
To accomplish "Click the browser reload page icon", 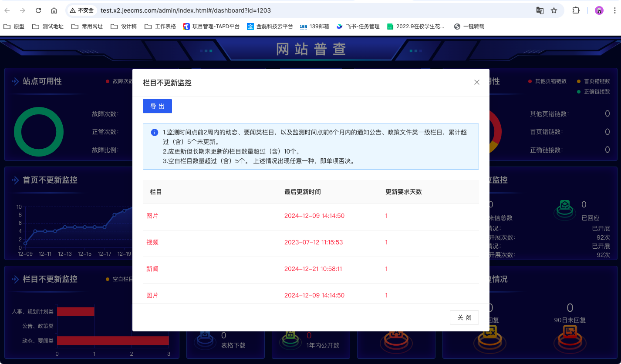I will pyautogui.click(x=38, y=10).
